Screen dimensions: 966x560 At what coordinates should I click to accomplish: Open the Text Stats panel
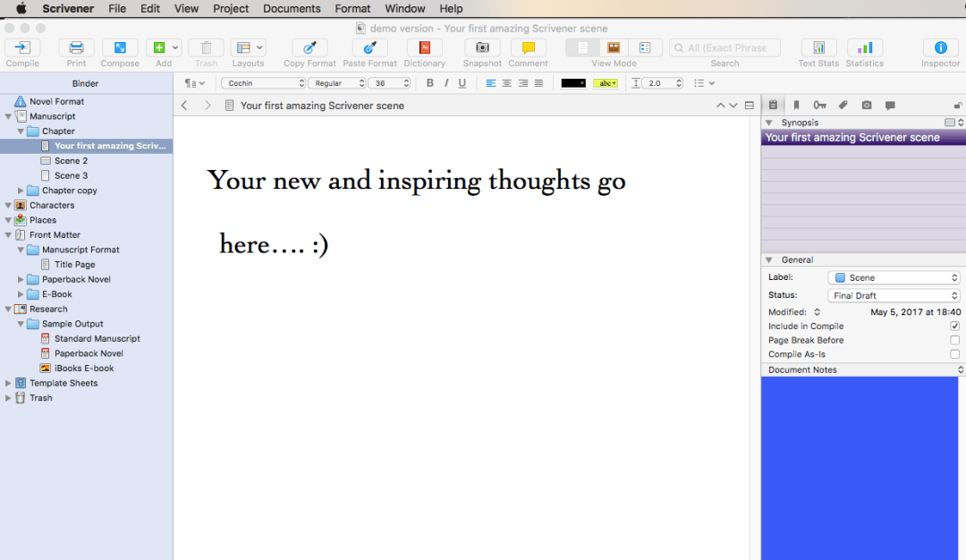coord(818,48)
